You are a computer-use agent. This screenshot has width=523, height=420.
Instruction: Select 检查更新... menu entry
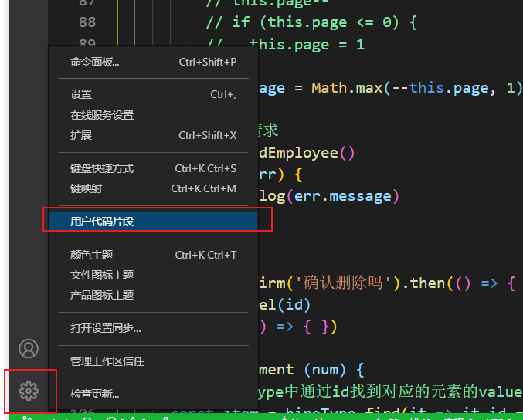point(153,394)
